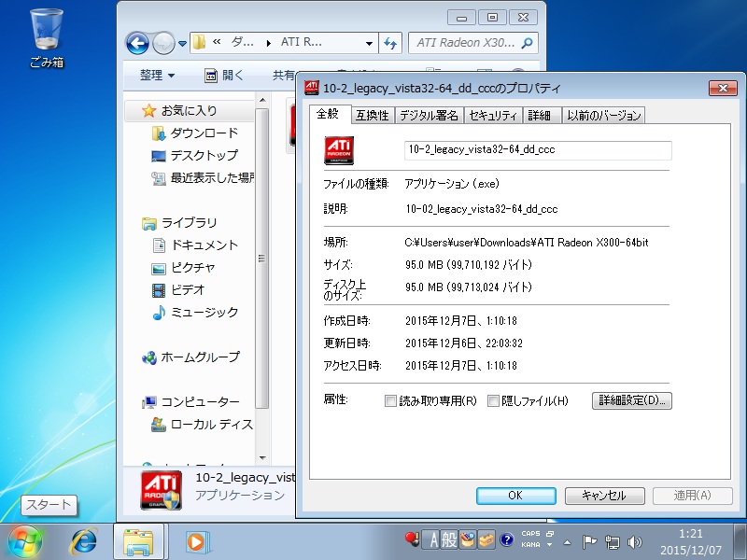Open the recent pages dropdown arrow
Image resolution: width=747 pixels, height=560 pixels.
(182, 44)
